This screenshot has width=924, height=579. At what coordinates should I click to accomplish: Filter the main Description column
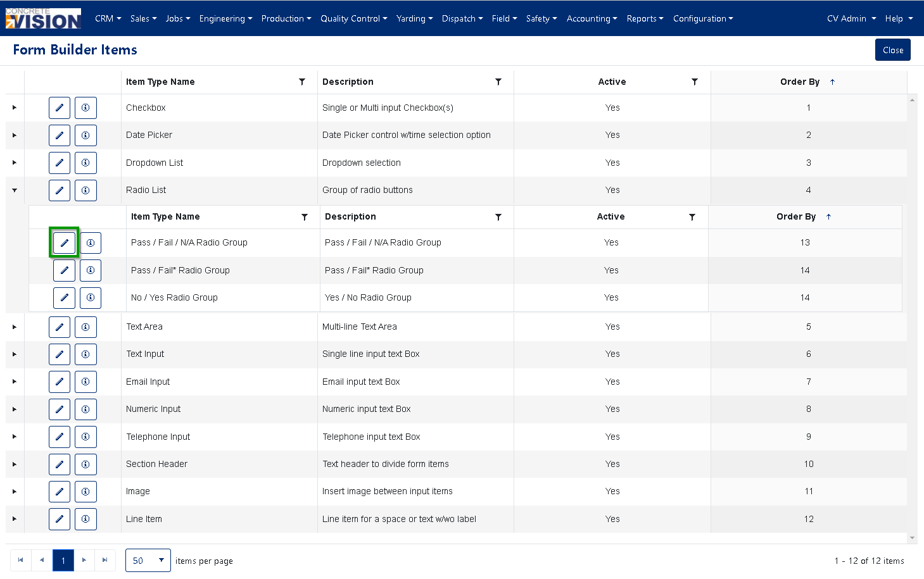[498, 82]
